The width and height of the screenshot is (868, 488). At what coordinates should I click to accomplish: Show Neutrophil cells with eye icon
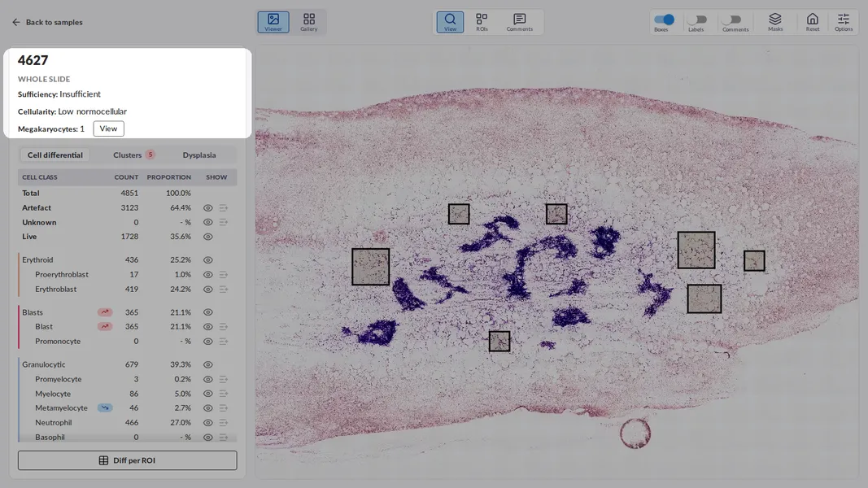pos(208,423)
